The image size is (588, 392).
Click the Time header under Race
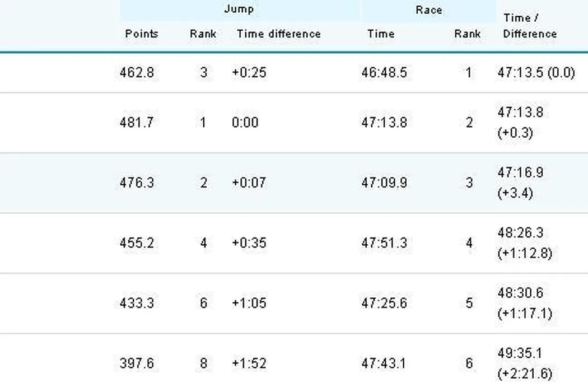(x=381, y=34)
